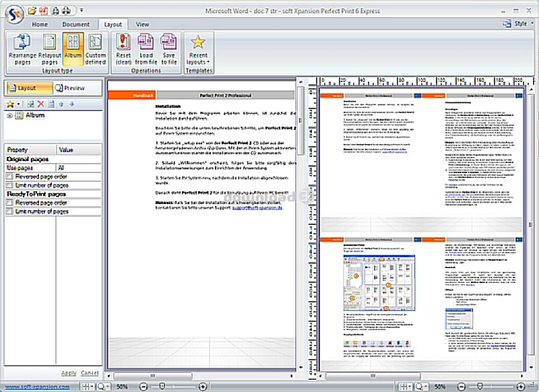Viewport: 539px width, 392px height.
Task: Open the www.soft-xpansion.com link
Action: [x=38, y=387]
